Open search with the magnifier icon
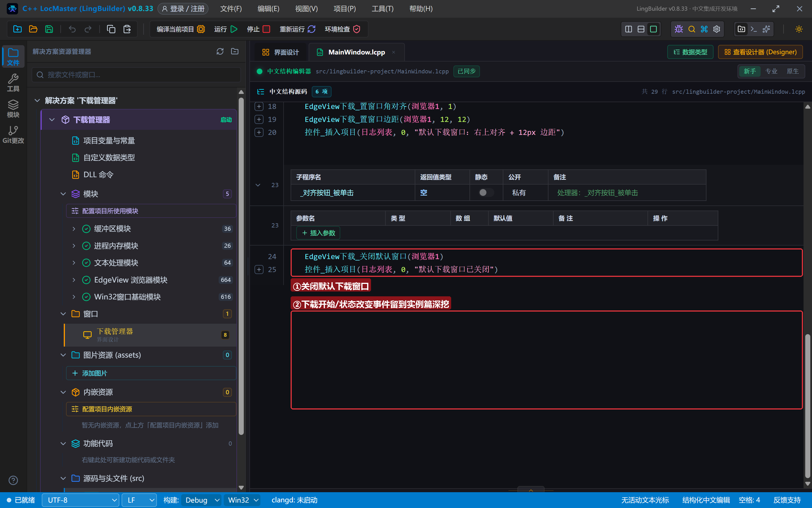 (692, 29)
